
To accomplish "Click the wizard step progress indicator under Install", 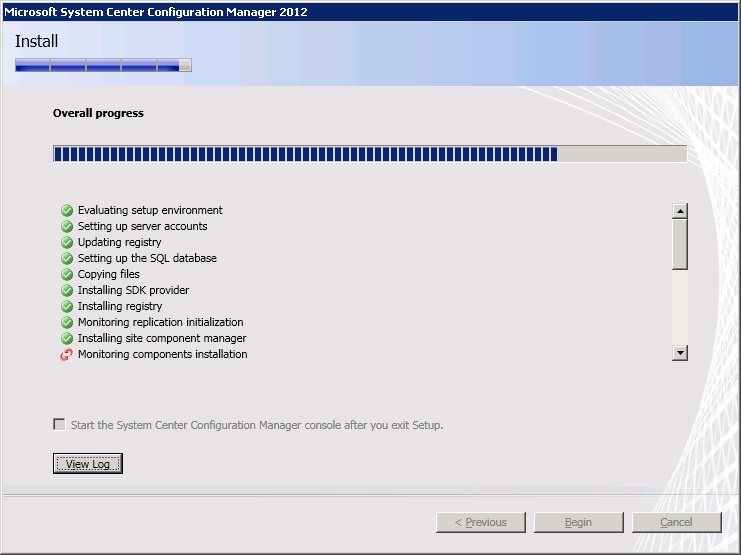I will (103, 65).
